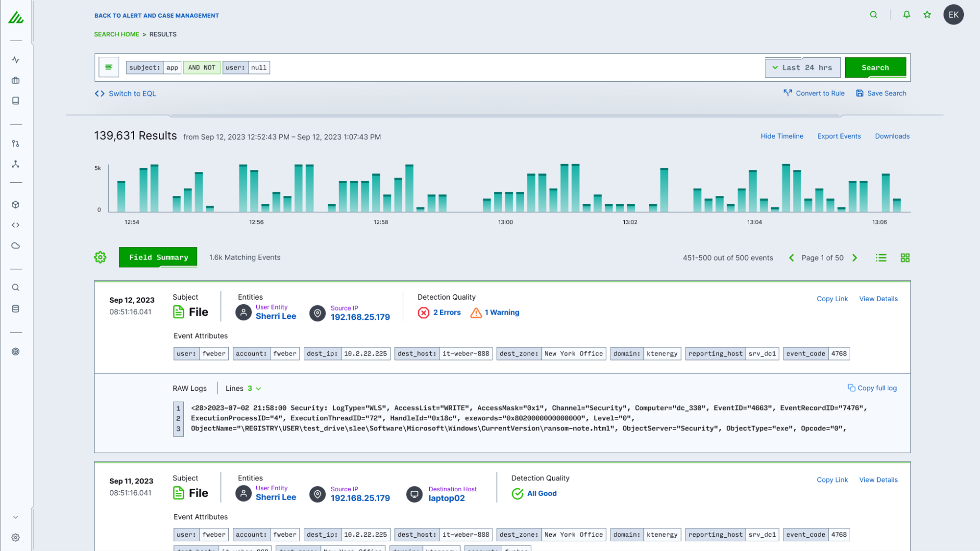Switch to list view layout
Screen dimensions: 980x551
tap(881, 258)
